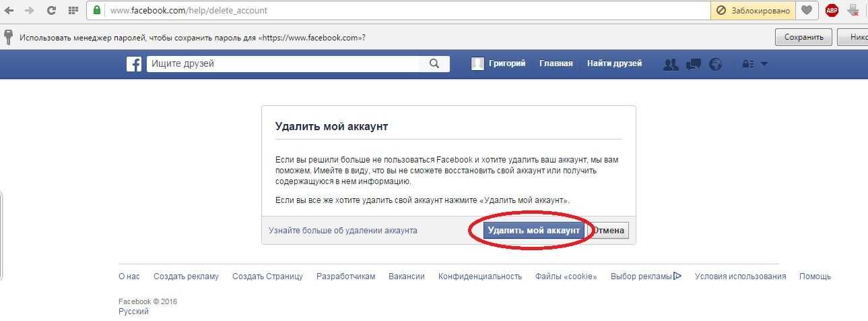Click Сохранить to save the password
The image size is (868, 321).
tap(803, 37)
